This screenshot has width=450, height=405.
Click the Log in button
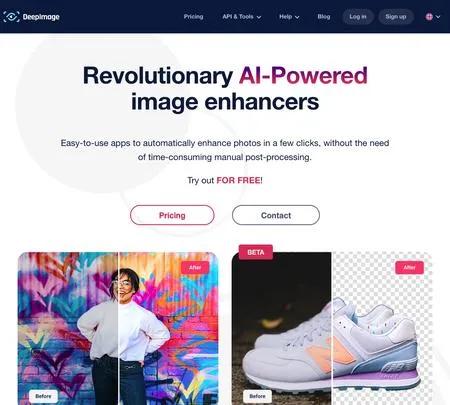click(x=358, y=17)
